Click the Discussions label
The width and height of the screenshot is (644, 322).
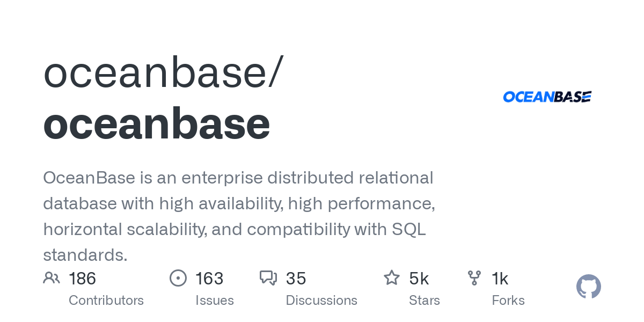(x=321, y=300)
